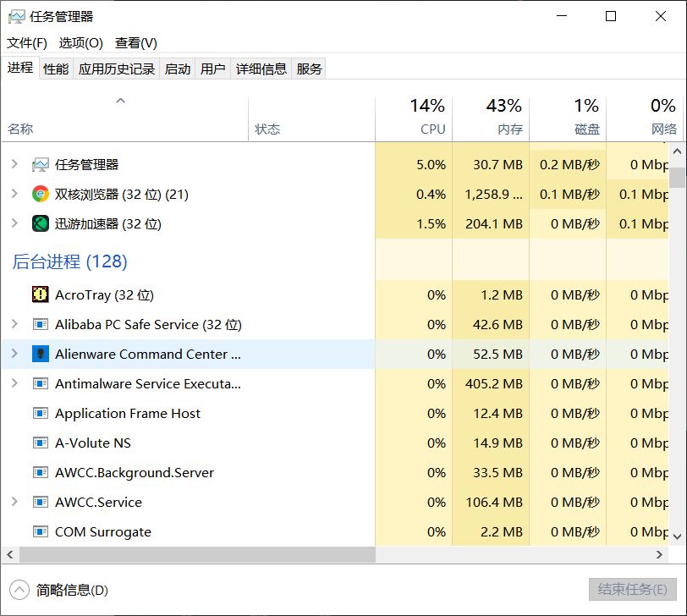Switch to the 性能 tab
The height and width of the screenshot is (616, 687).
55,69
